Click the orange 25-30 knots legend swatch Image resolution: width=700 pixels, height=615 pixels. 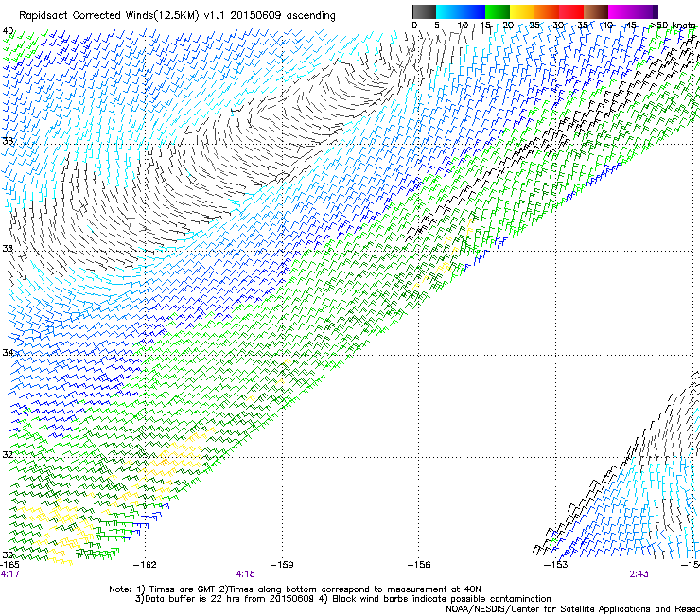click(x=547, y=11)
